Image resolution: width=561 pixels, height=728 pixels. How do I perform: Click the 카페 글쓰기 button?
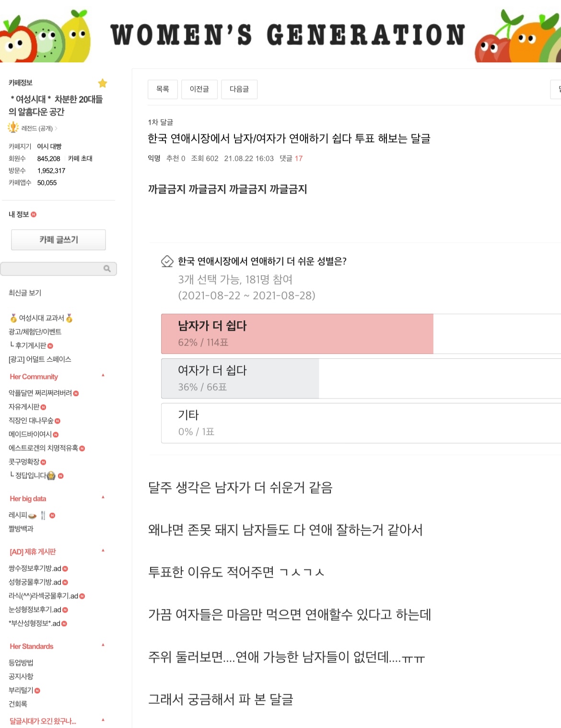click(x=58, y=240)
